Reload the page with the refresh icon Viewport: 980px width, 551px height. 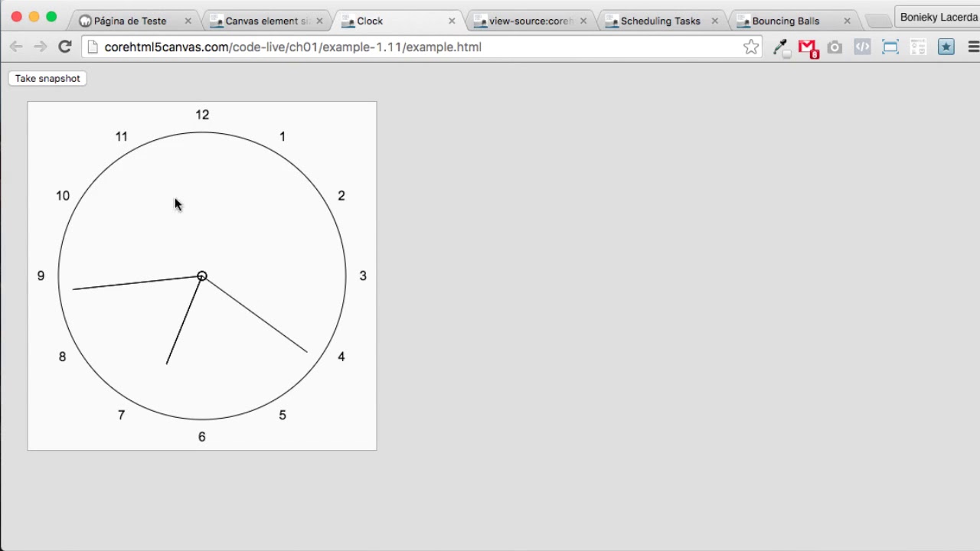(65, 47)
